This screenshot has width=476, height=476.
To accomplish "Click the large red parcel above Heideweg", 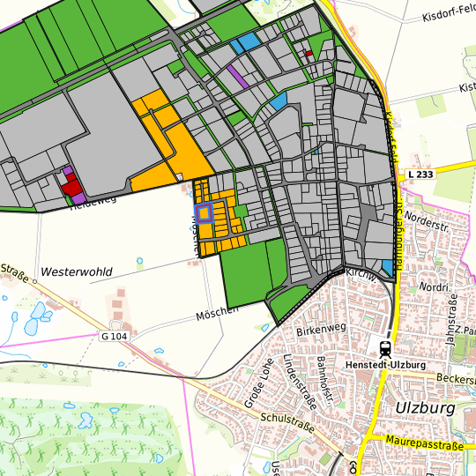I will tap(72, 185).
